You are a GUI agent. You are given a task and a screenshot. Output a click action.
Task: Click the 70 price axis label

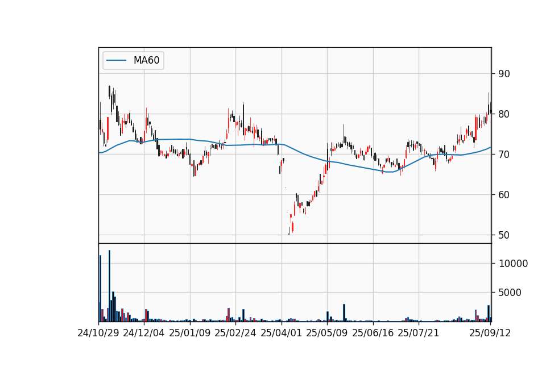pos(504,155)
